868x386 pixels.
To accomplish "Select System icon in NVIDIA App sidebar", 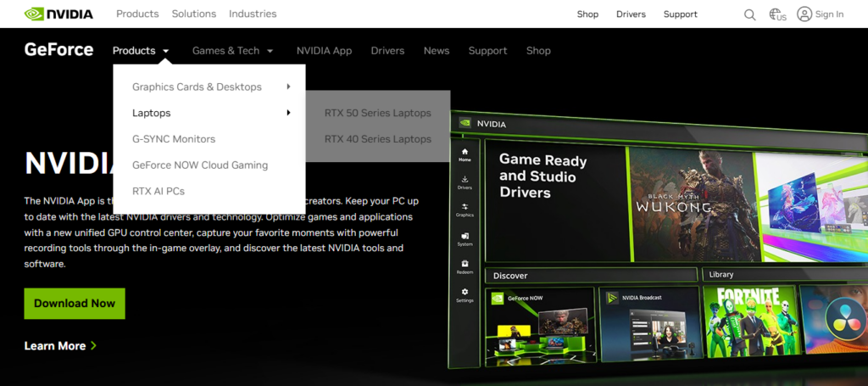I will pyautogui.click(x=465, y=236).
